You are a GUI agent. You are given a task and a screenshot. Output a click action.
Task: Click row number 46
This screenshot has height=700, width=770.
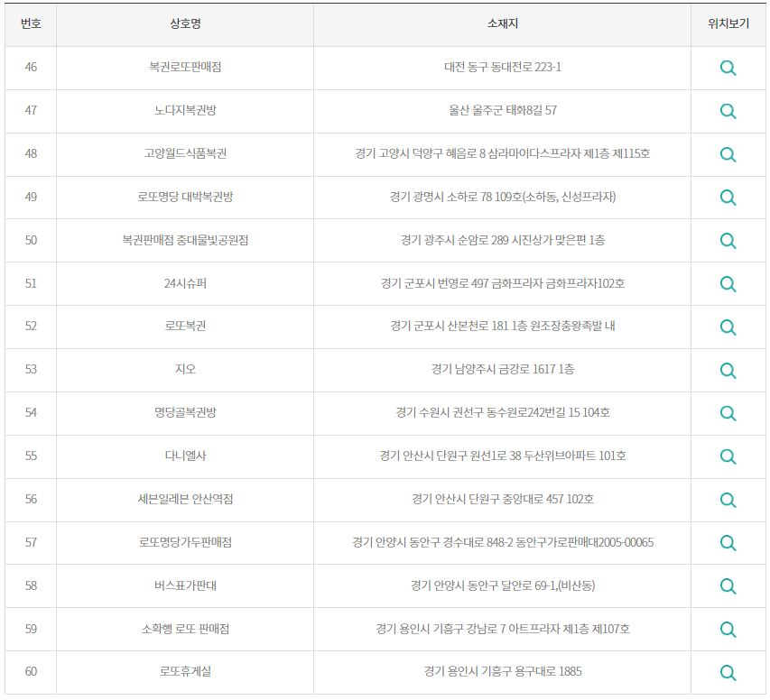click(x=31, y=67)
